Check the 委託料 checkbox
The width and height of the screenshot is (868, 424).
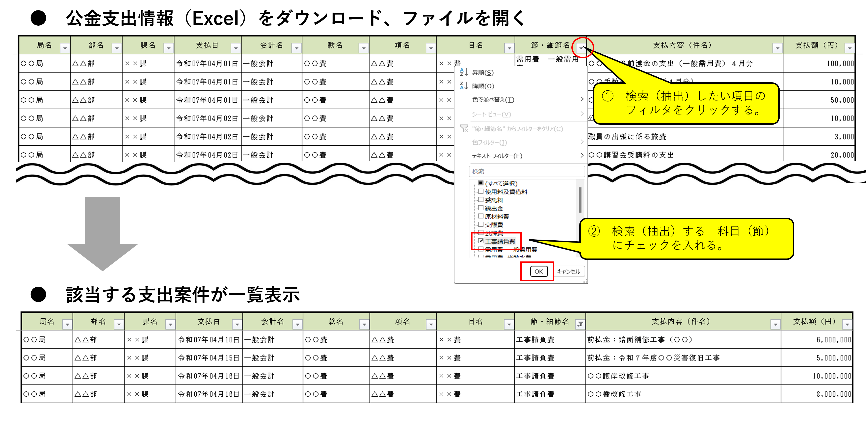(x=481, y=200)
